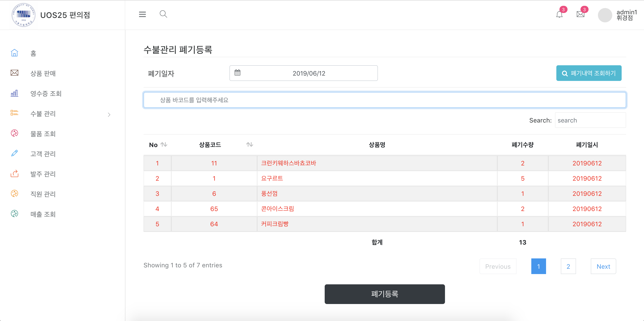Screen dimensions: 644x321
Task: Click the calendar icon in date field
Action: click(x=237, y=73)
